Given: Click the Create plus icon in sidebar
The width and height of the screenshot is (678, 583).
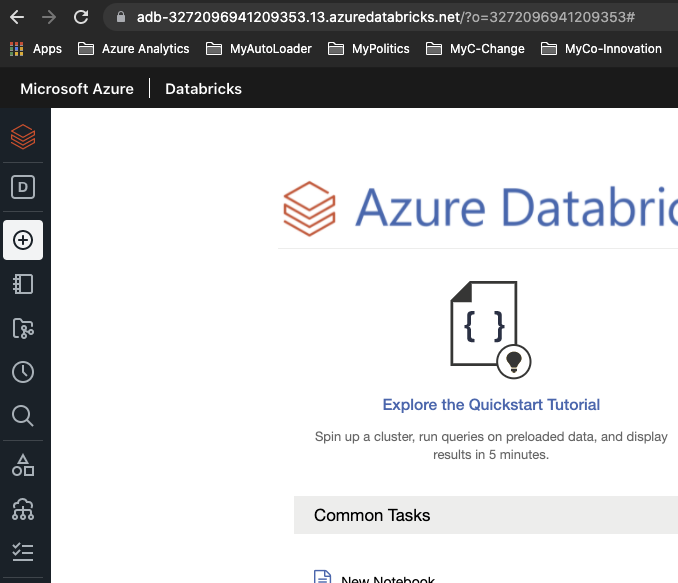Looking at the screenshot, I should (x=23, y=240).
